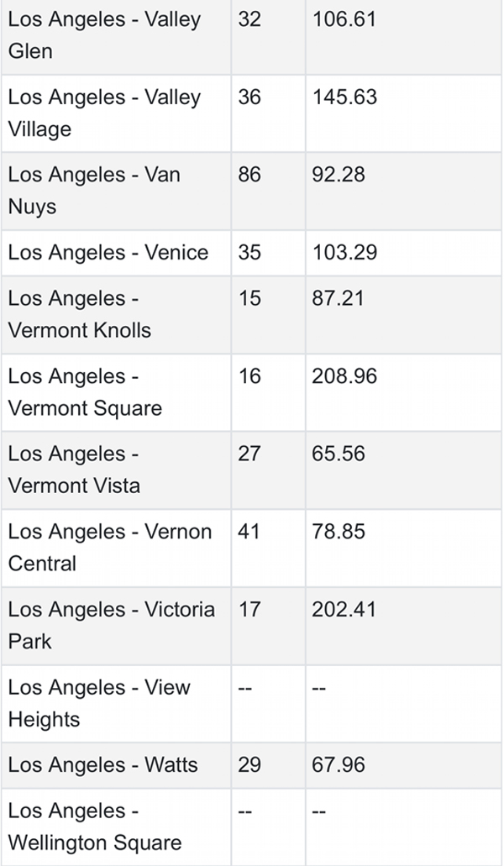The width and height of the screenshot is (504, 866).
Task: Click the Victoria Park rate 202.41
Action: [x=344, y=610]
